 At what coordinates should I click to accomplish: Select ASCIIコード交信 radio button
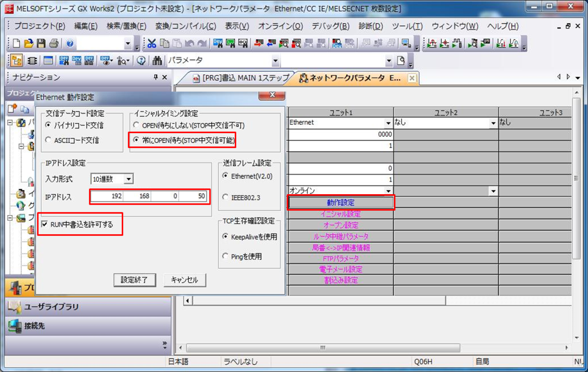coord(48,140)
